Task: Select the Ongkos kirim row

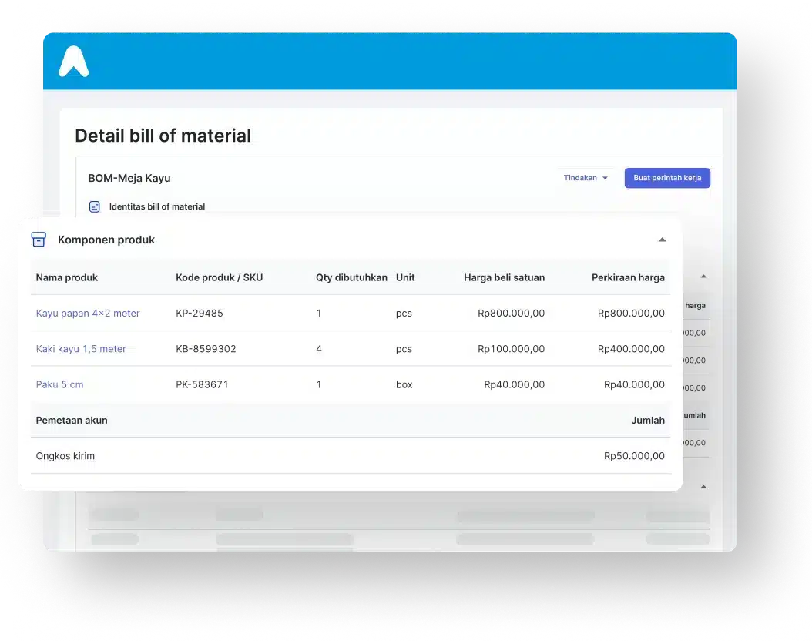Action: pyautogui.click(x=65, y=455)
